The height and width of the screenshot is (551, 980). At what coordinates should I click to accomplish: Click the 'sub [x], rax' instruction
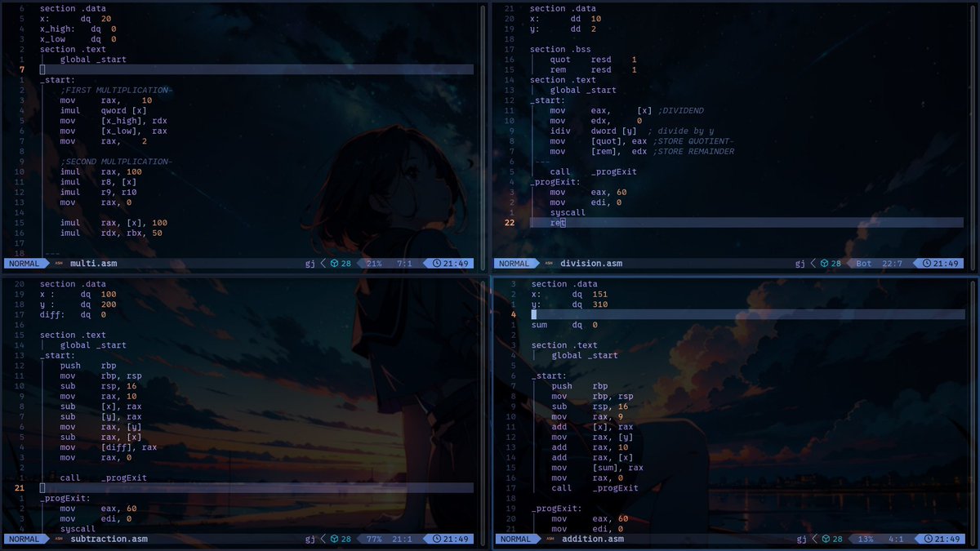100,406
